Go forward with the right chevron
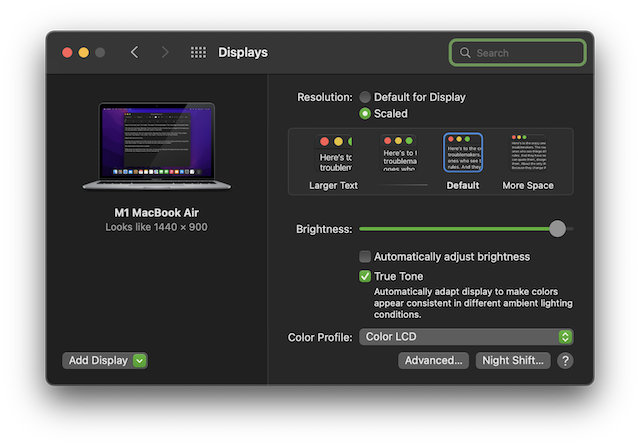Screen dimensions: 640x446 pos(165,52)
